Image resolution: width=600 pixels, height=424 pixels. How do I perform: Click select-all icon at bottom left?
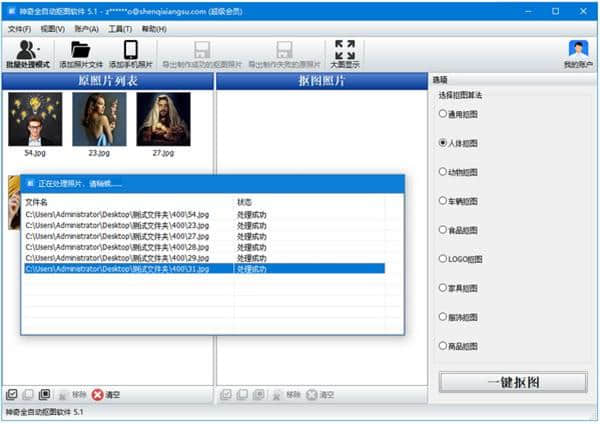pyautogui.click(x=11, y=395)
